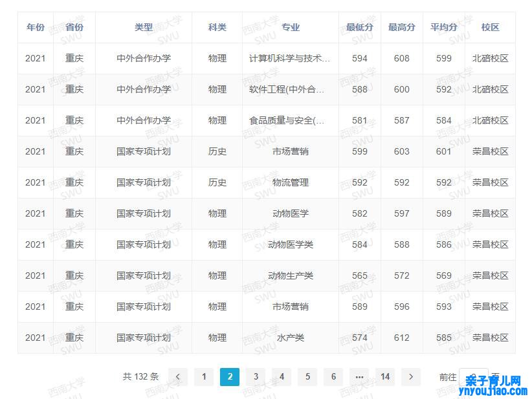Open page 3 of the table

[256, 377]
